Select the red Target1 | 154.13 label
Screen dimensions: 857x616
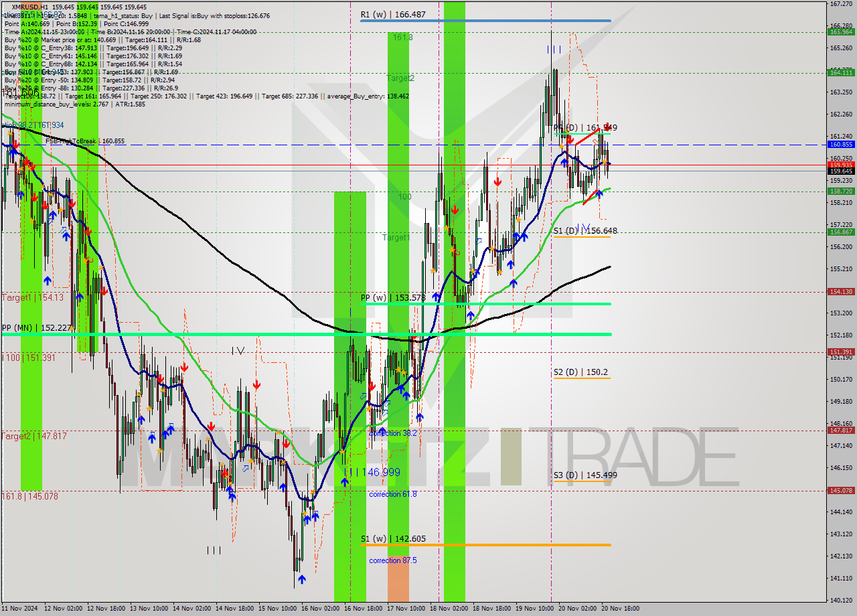(x=32, y=297)
